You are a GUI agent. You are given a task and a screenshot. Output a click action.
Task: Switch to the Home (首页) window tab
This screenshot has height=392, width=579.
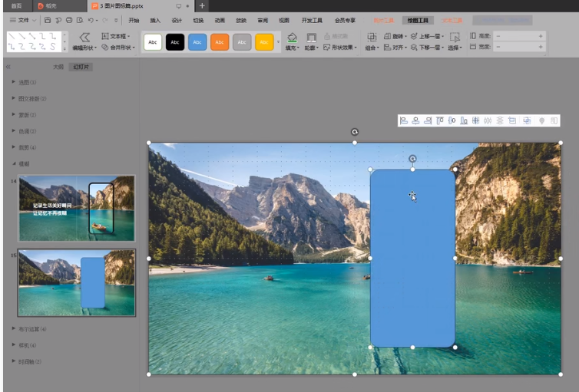tap(16, 6)
